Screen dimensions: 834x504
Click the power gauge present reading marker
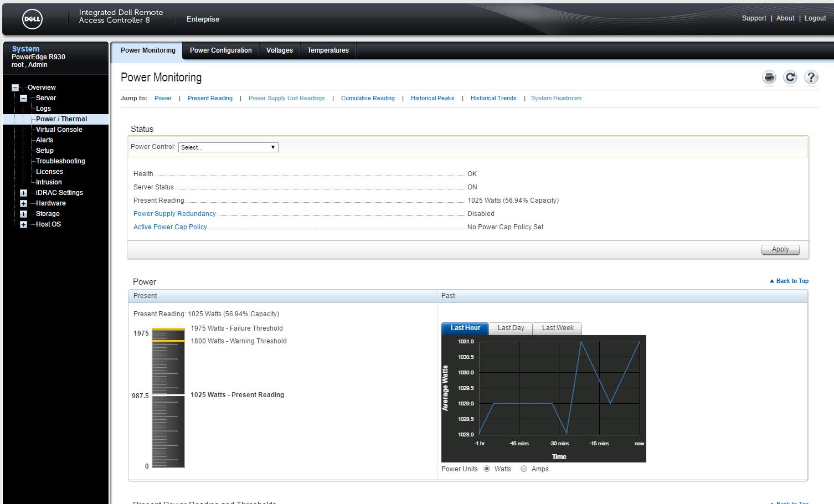click(x=168, y=395)
